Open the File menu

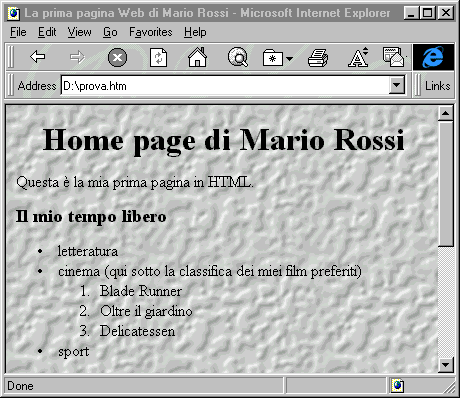pos(18,32)
